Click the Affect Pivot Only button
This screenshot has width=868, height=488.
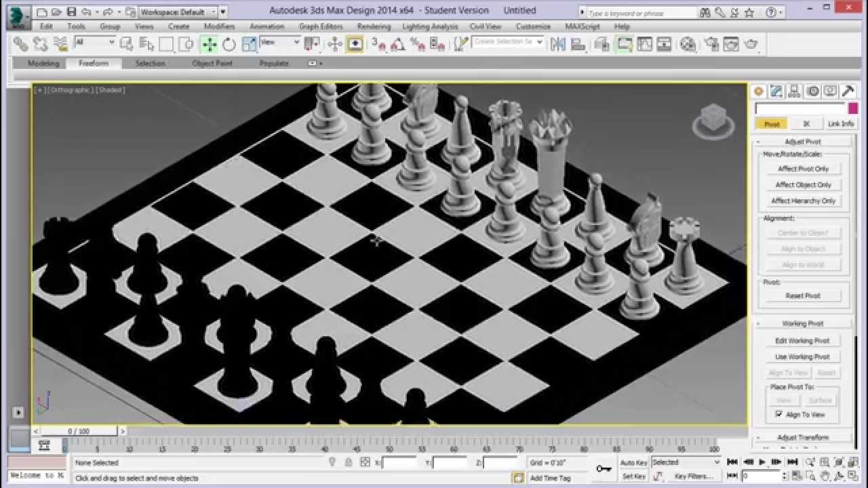pos(803,169)
